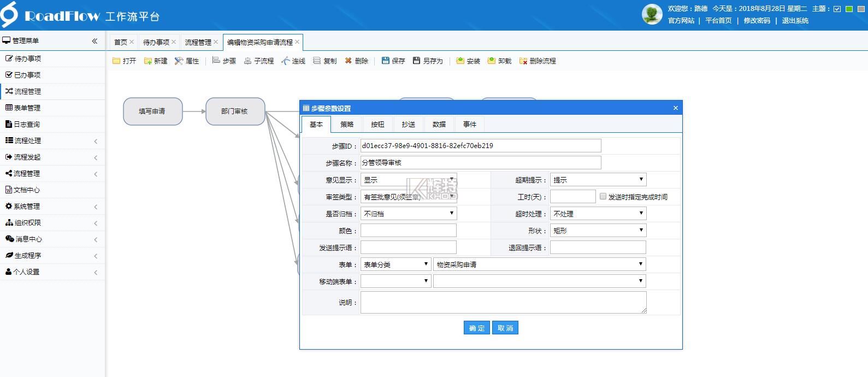The image size is (868, 377).
Task: Click the 步骤 (add step) toolbar icon
Action: pyautogui.click(x=216, y=61)
